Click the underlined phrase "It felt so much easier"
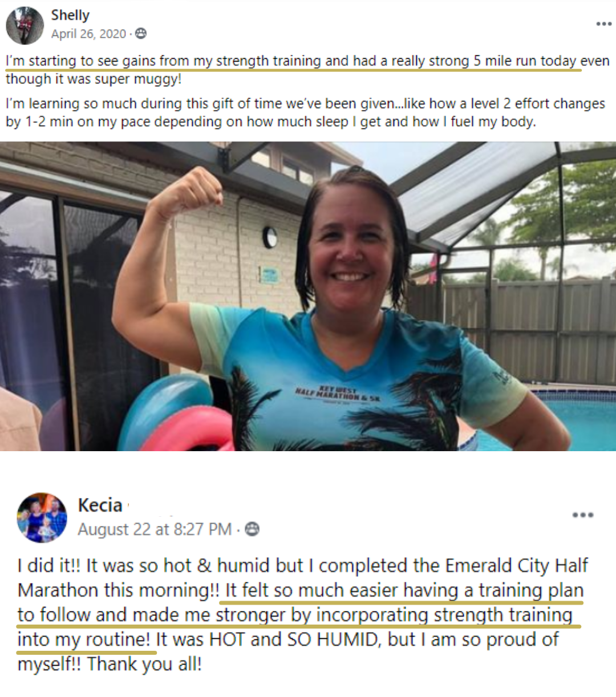This screenshot has height=697, width=616. click(311, 591)
